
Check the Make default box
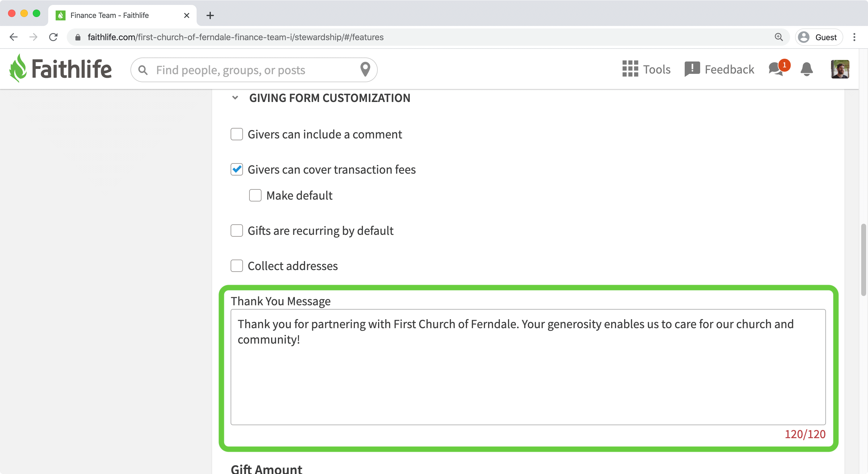(255, 195)
